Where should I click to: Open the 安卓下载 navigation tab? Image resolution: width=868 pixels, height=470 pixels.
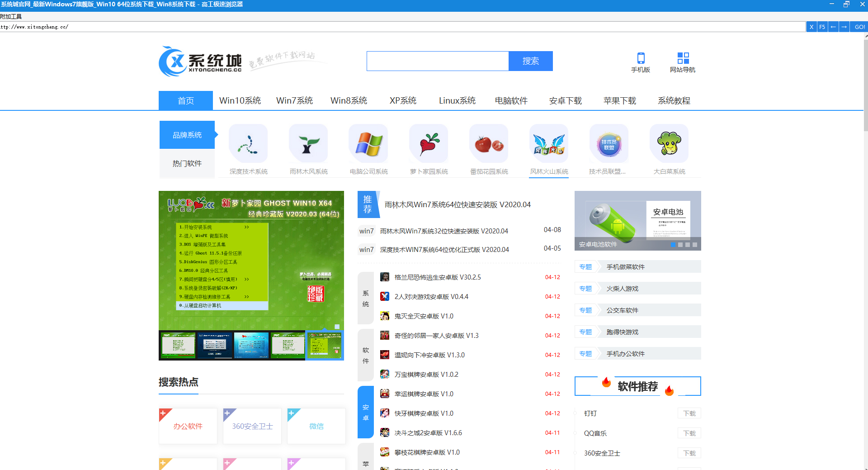(566, 100)
